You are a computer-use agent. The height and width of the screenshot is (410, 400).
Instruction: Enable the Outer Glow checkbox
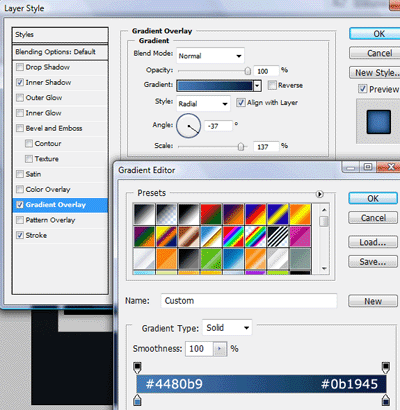(20, 98)
